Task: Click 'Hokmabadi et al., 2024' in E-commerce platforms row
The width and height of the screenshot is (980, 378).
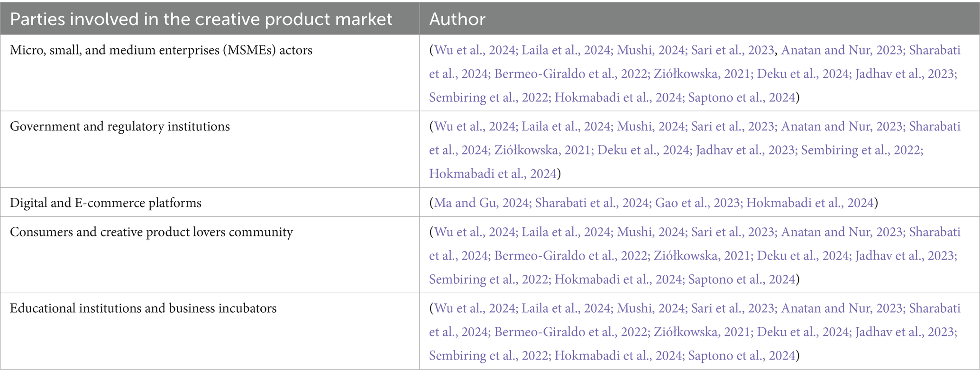Action: [810, 203]
